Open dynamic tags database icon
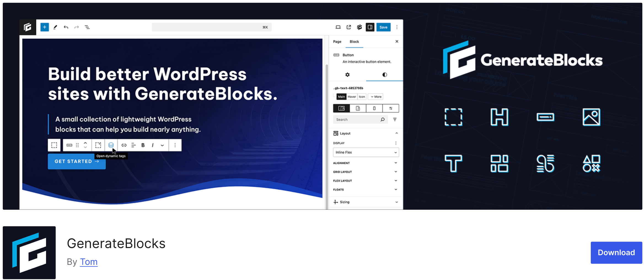The width and height of the screenshot is (644, 280). click(111, 145)
